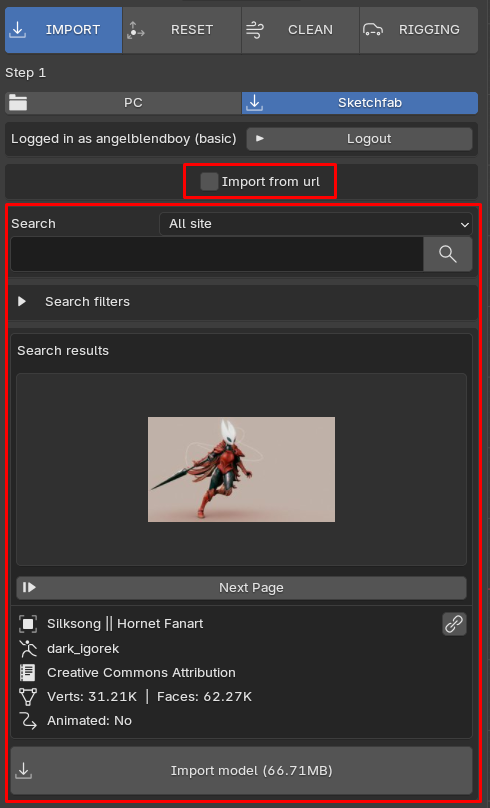This screenshot has width=490, height=808.
Task: Click the author icon beside dark_igorek
Action: pos(28,649)
